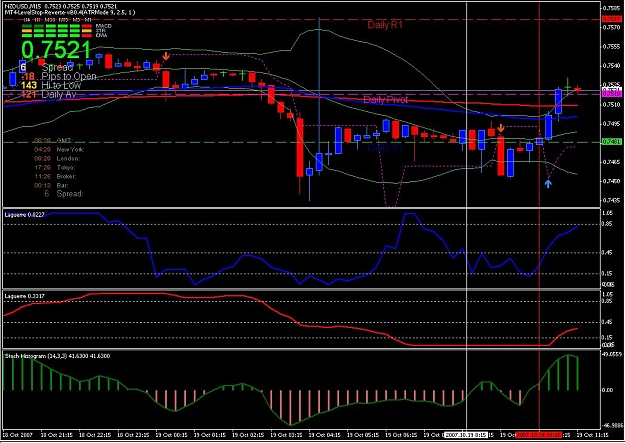Click the 'Spread' label beside the 6
625x443 pixels.
pyautogui.click(x=57, y=67)
